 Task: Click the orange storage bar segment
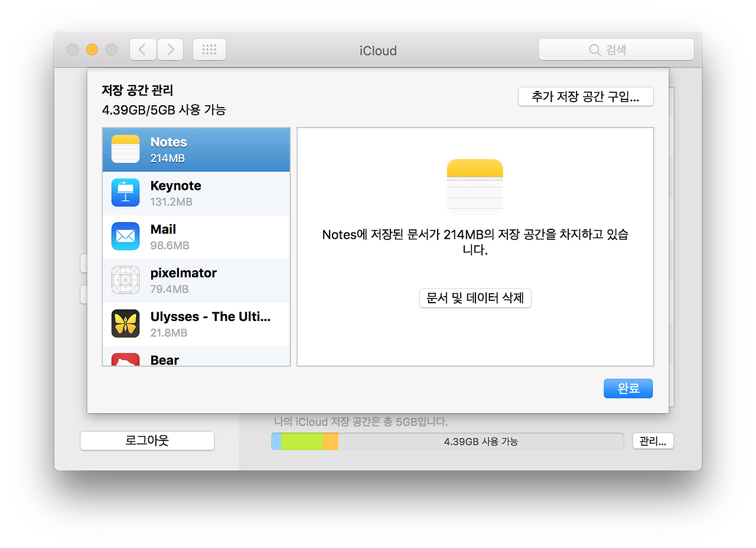[x=331, y=441]
